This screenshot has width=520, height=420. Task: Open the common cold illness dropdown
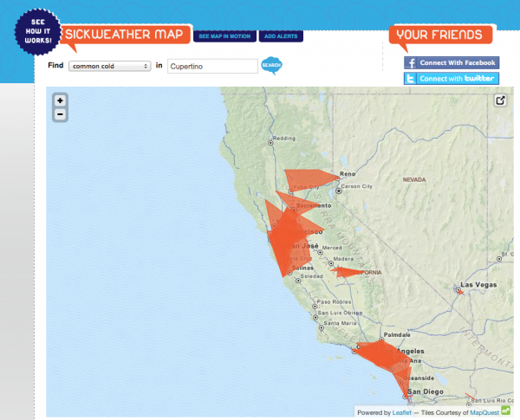point(110,66)
